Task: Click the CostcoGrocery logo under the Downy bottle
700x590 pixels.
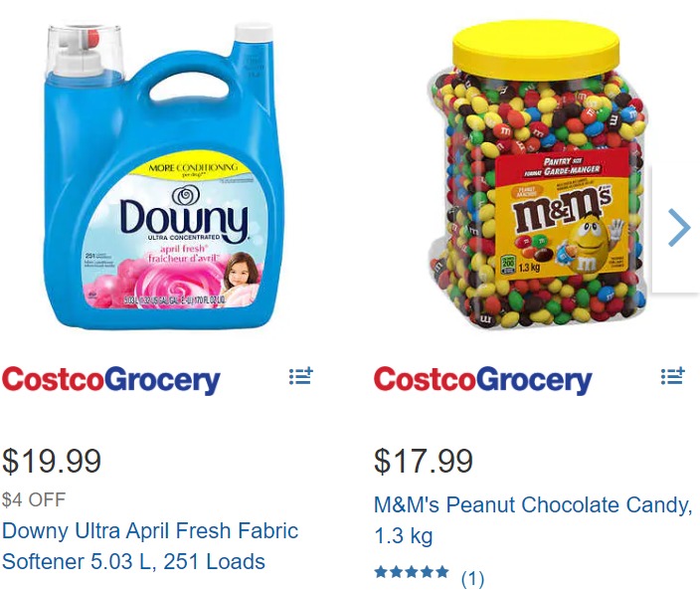Action: pyautogui.click(x=111, y=380)
